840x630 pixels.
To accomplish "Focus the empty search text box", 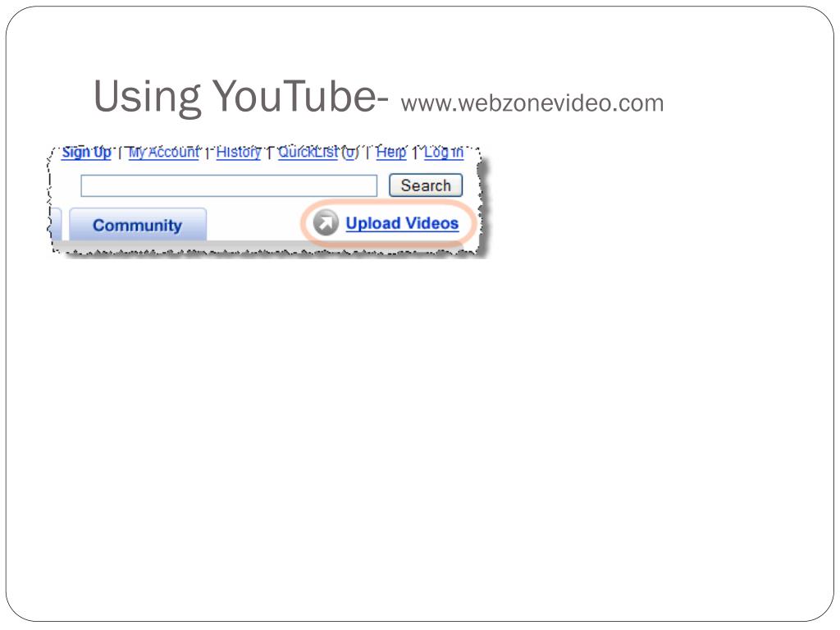I will 229,186.
